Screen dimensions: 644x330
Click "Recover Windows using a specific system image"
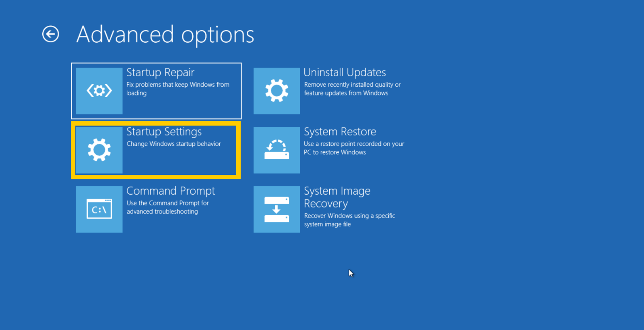coord(349,220)
